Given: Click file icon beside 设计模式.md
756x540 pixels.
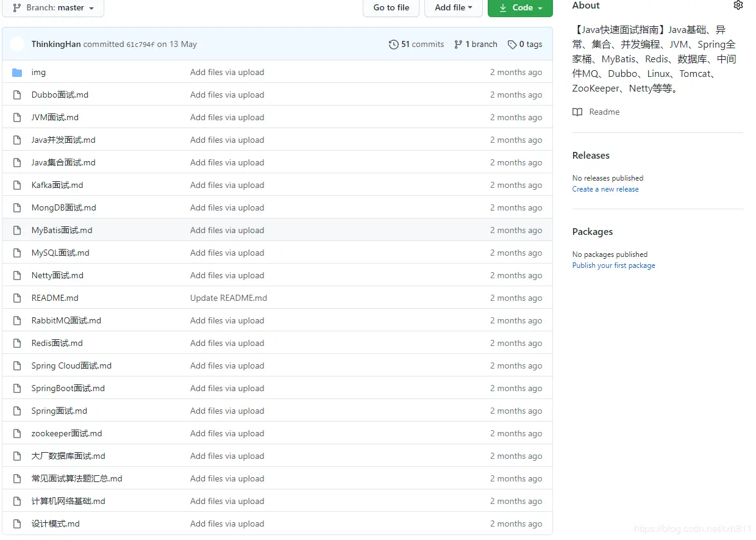Looking at the screenshot, I should coord(17,524).
